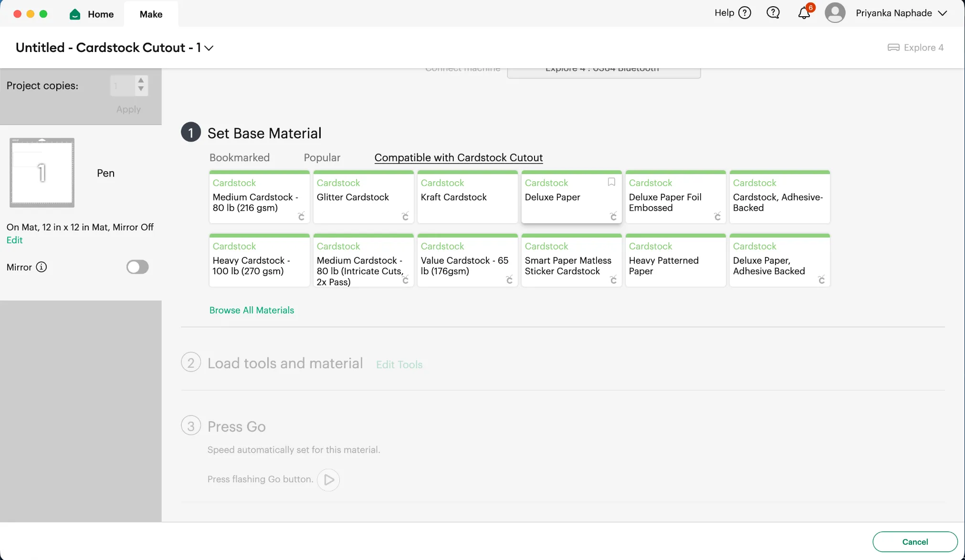This screenshot has height=560, width=965.
Task: Decrease project copies with down arrow
Action: [x=141, y=89]
